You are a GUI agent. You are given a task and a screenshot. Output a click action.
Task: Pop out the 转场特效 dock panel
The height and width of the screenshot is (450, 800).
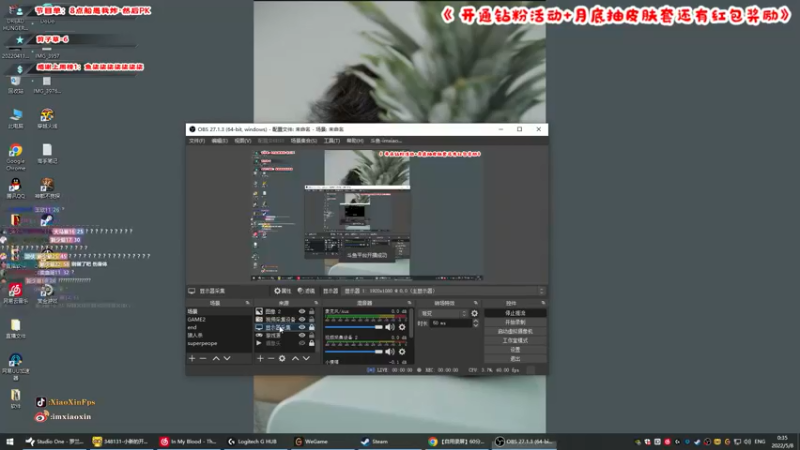click(476, 303)
